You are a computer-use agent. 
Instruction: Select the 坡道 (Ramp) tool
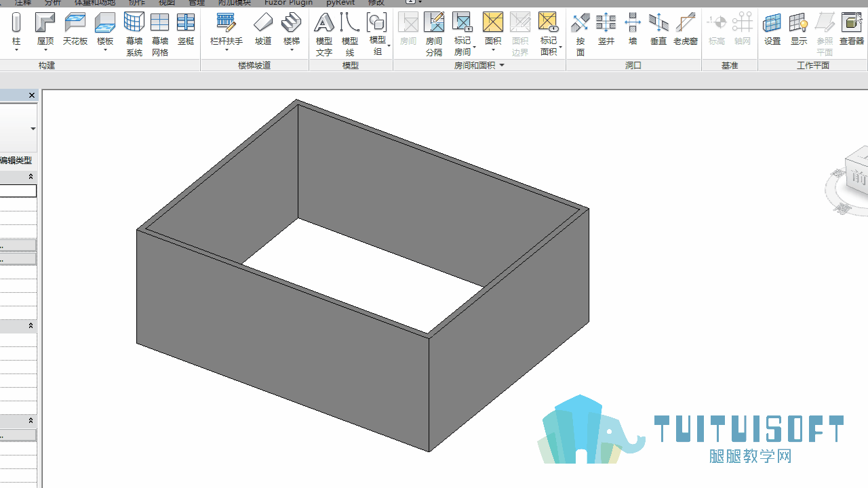point(263,30)
